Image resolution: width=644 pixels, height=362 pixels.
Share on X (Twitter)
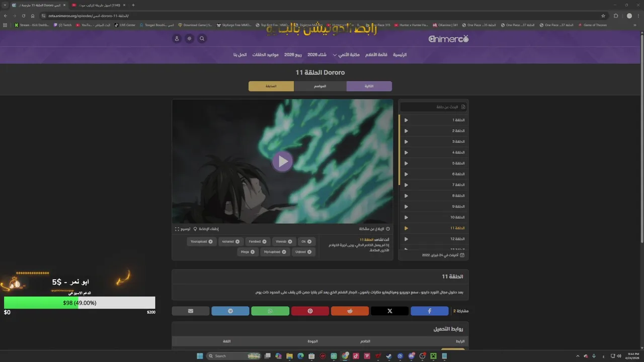pyautogui.click(x=389, y=311)
